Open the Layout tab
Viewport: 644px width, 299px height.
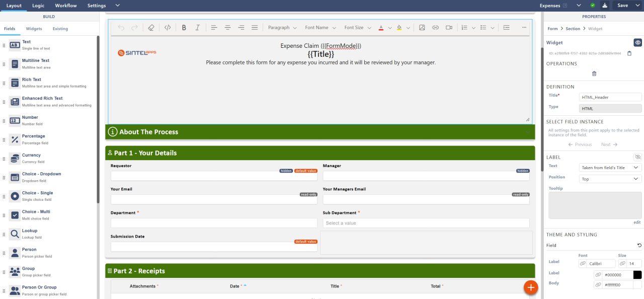point(14,6)
